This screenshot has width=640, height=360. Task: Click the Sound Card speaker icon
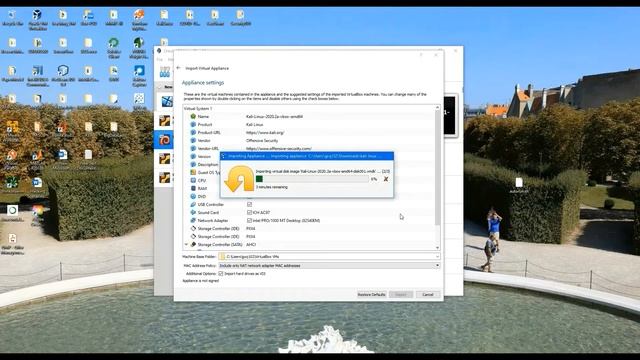[193, 212]
